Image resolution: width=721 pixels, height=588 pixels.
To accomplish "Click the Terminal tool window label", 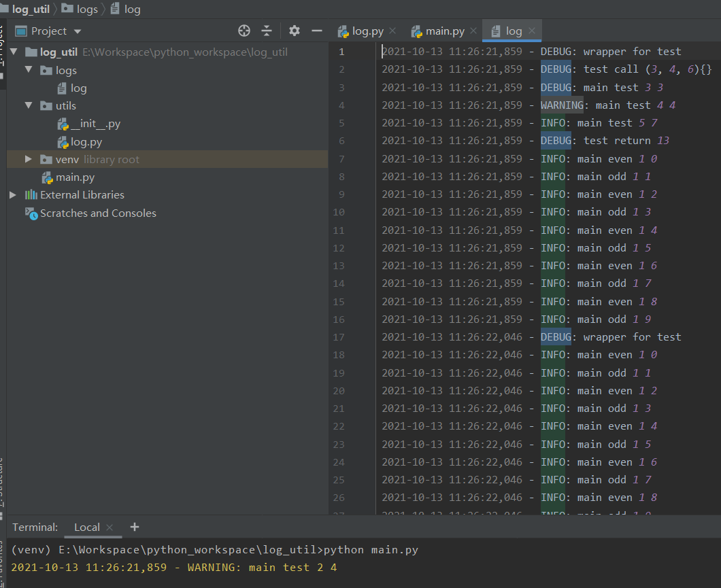I will point(35,528).
